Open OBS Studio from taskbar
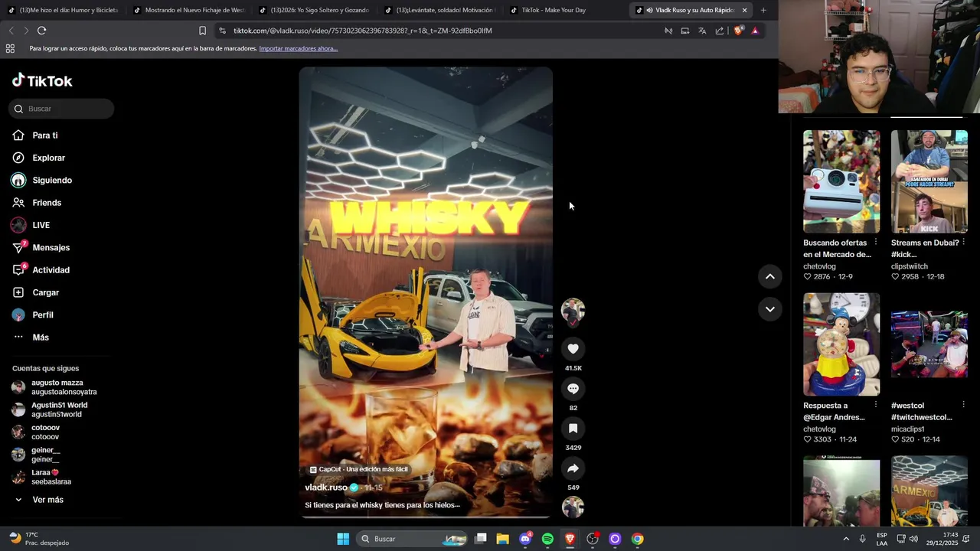This screenshot has width=980, height=551. point(592,539)
